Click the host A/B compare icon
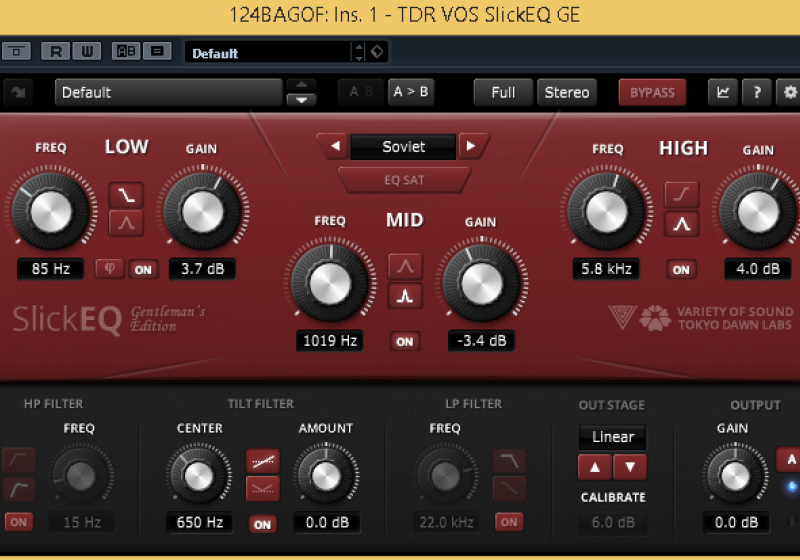The height and width of the screenshot is (560, 800). point(126,51)
